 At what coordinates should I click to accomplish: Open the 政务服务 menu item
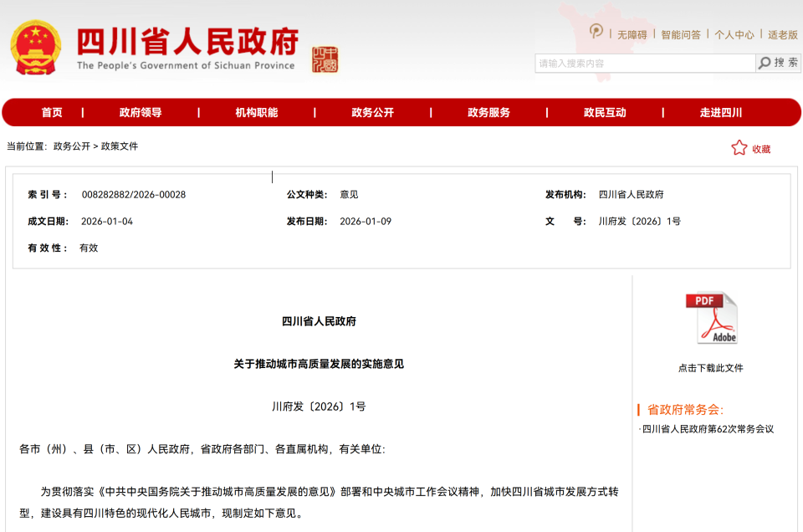click(x=489, y=112)
